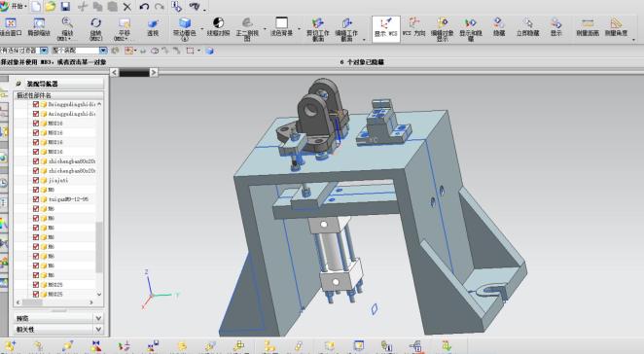Image resolution: width=644 pixels, height=354 pixels.
Task: Click the 显示 show tool
Action: point(556,27)
